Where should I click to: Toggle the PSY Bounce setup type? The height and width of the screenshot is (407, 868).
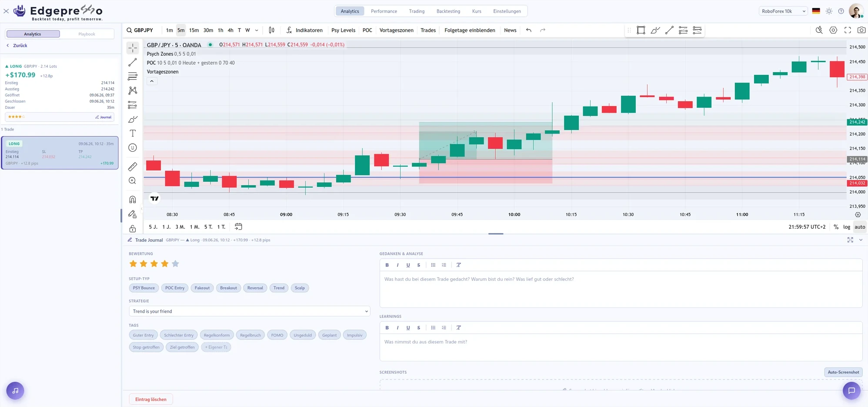(144, 288)
